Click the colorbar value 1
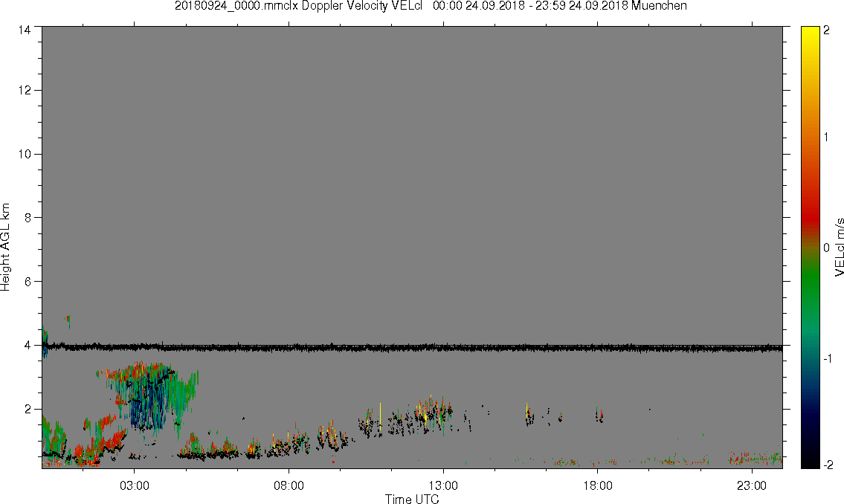The image size is (844, 504). (x=826, y=138)
